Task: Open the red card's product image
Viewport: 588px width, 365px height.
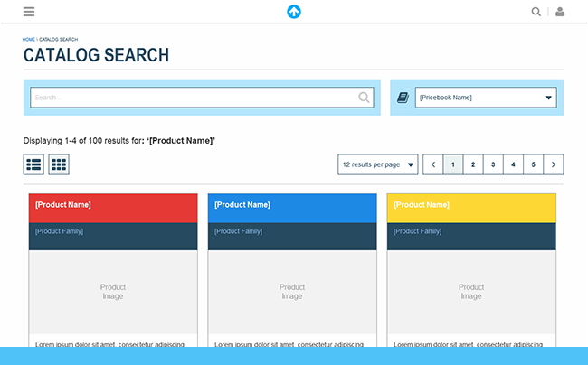Action: (x=113, y=292)
